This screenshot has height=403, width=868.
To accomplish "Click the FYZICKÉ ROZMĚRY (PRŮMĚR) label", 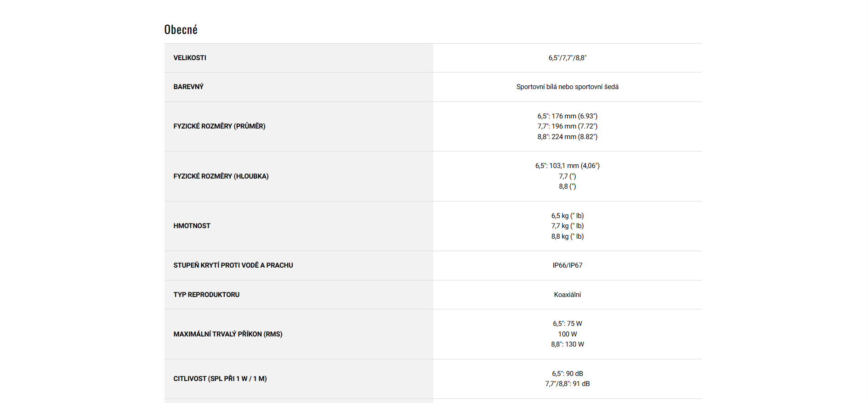I will [219, 126].
